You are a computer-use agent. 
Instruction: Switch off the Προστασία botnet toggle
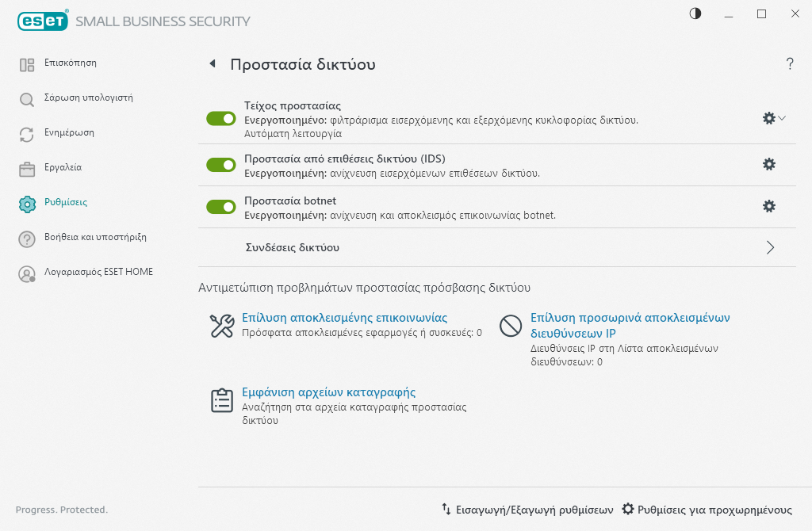[221, 207]
